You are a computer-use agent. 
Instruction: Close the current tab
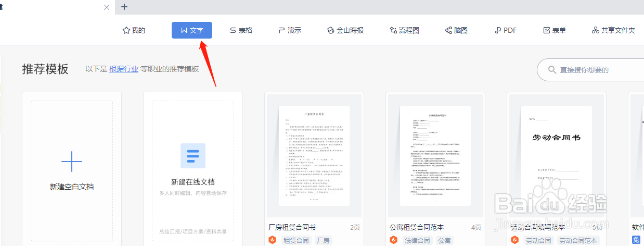(x=107, y=7)
